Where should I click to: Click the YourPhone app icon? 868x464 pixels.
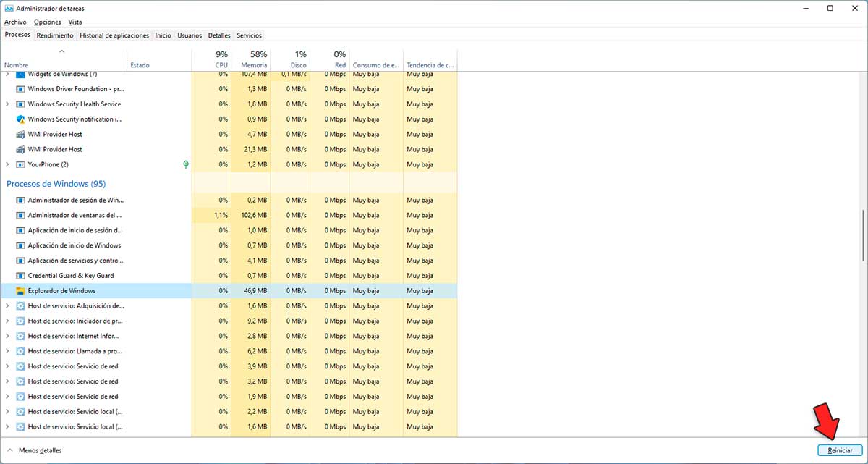[x=20, y=164]
